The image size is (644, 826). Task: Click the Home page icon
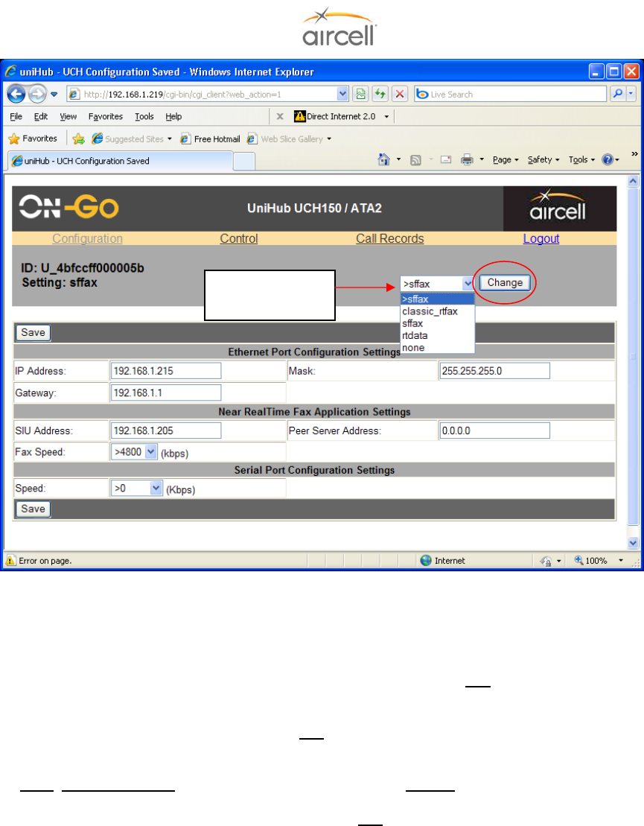[x=384, y=159]
